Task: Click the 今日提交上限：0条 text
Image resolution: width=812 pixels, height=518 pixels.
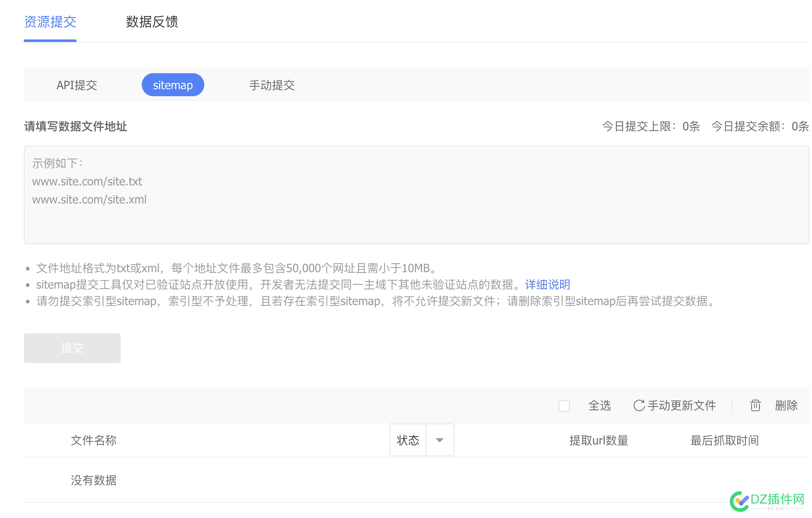Action: coord(651,126)
